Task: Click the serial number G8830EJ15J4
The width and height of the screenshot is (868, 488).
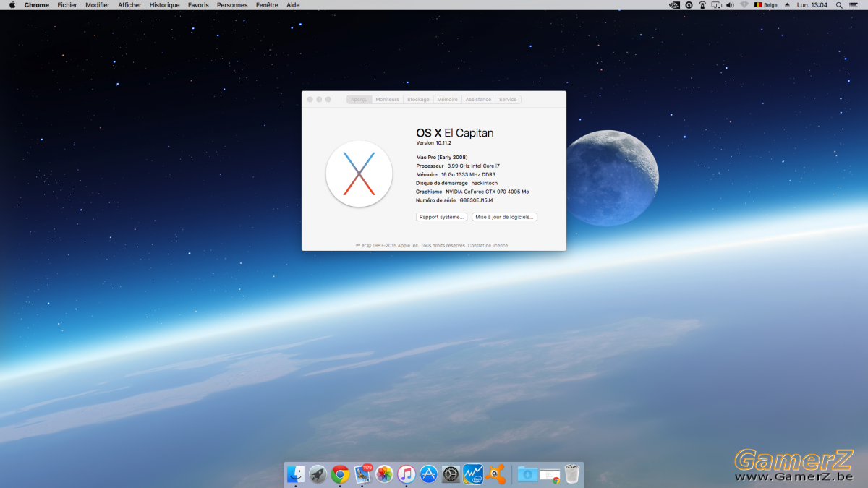Action: pyautogui.click(x=477, y=200)
